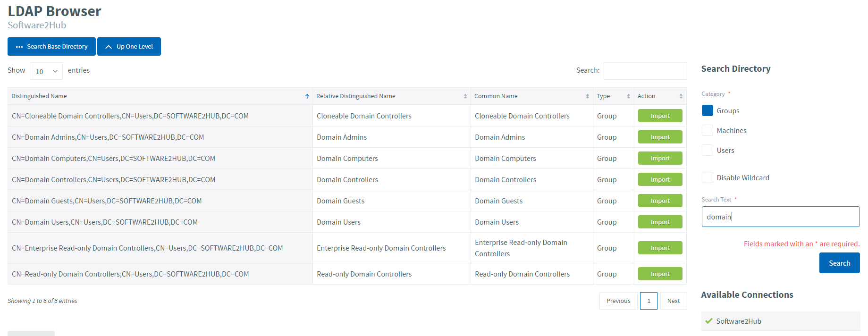Focus the table Search filter box
Screen dimensions: 868x336
(x=645, y=71)
